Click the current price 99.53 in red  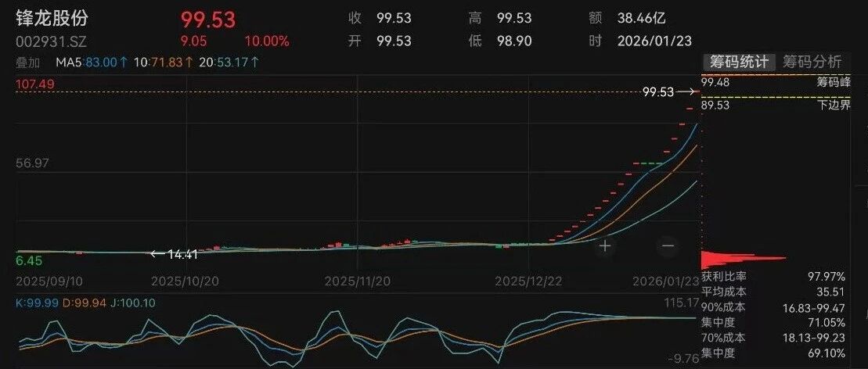click(x=208, y=20)
